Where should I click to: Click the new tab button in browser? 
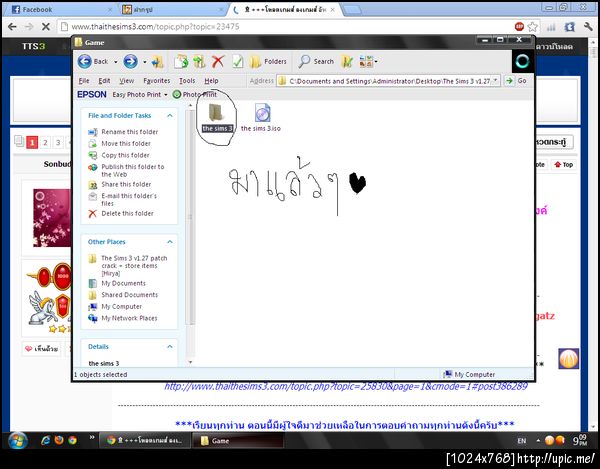point(352,10)
